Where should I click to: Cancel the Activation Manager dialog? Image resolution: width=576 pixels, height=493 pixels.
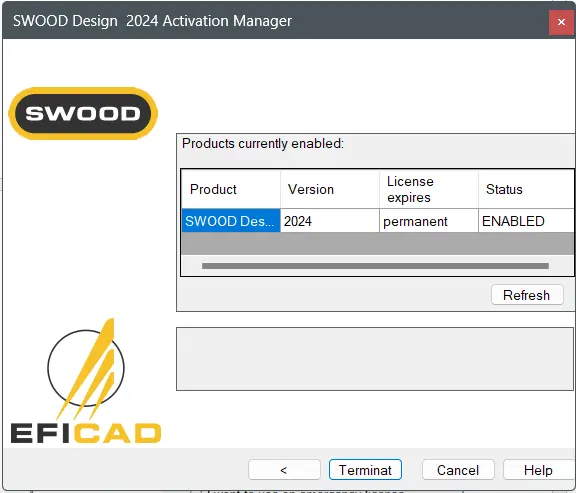coord(458,470)
